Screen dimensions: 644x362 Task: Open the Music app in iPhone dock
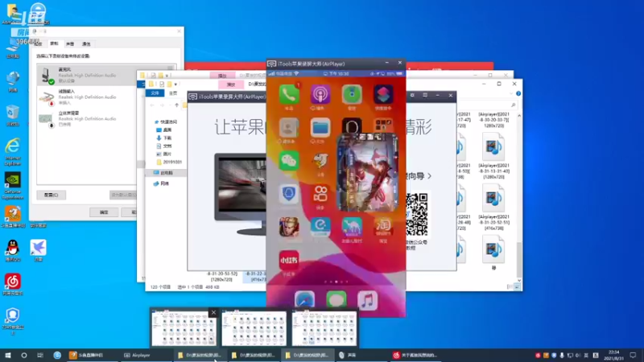click(x=367, y=300)
